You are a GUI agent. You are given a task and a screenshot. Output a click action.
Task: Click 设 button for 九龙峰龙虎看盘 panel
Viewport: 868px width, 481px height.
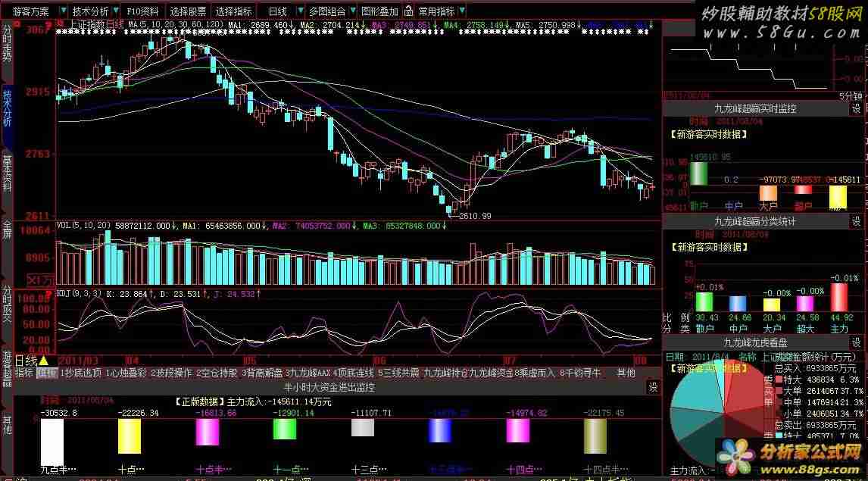857,342
